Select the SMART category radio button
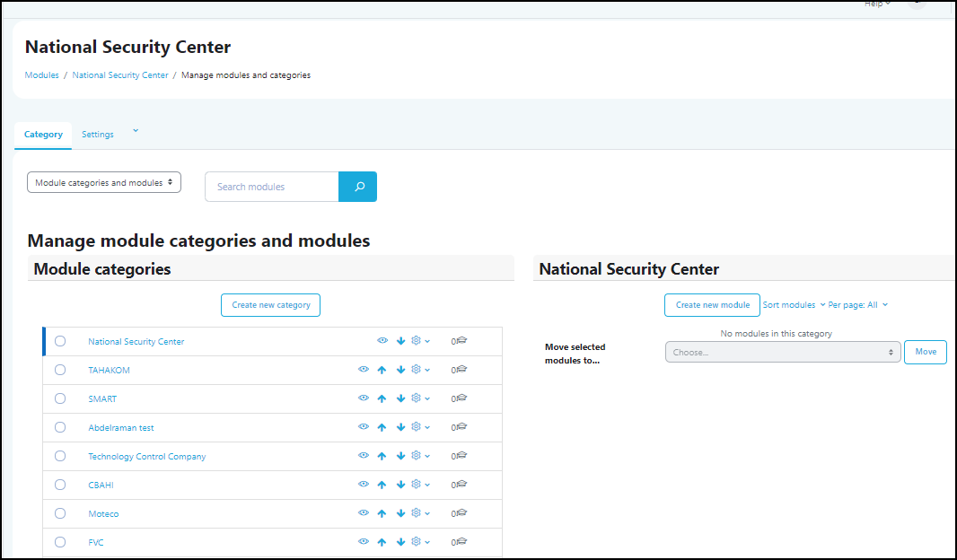Viewport: 957px width, 560px height. 60,398
